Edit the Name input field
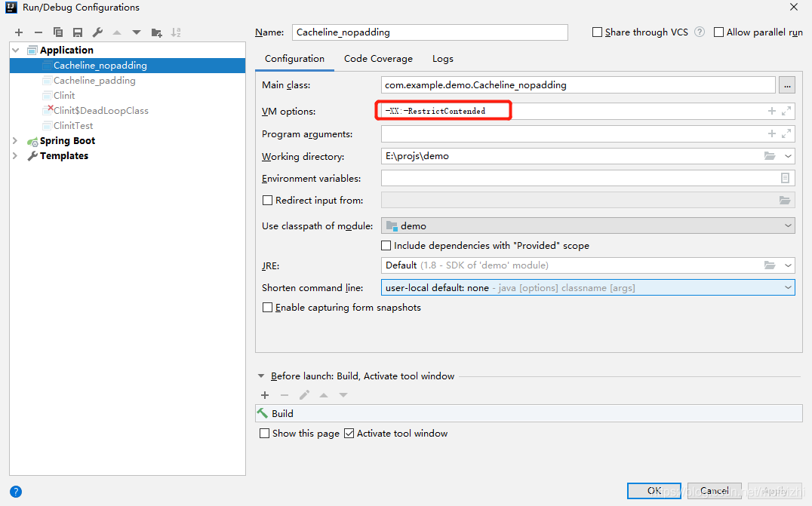This screenshot has width=812, height=506. pos(430,32)
